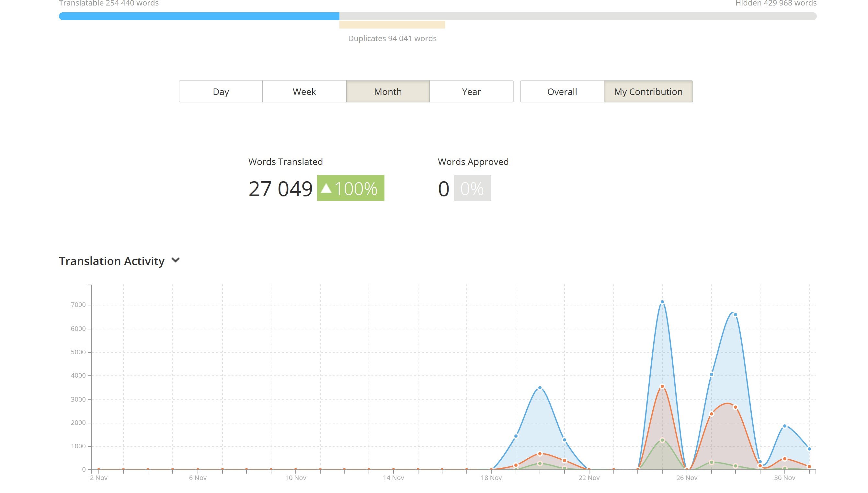Click the Words Translated label
Screen dimensions: 868x493
click(285, 162)
